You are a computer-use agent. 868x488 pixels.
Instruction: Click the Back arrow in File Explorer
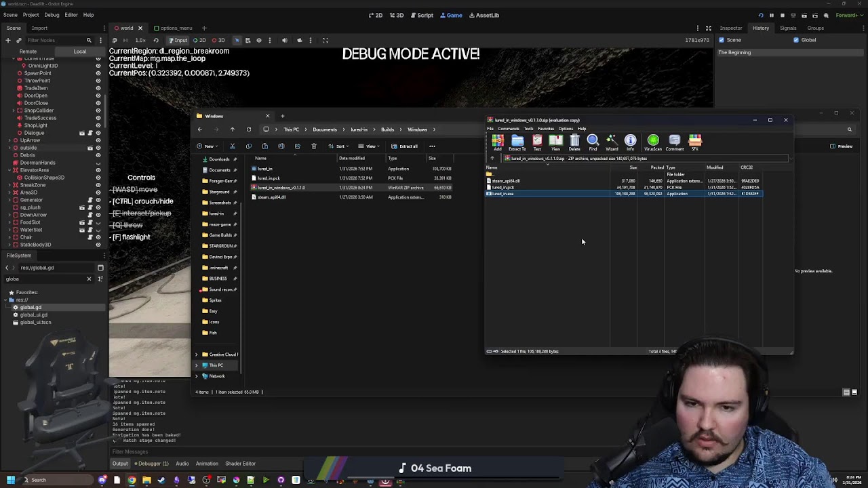[x=199, y=129]
